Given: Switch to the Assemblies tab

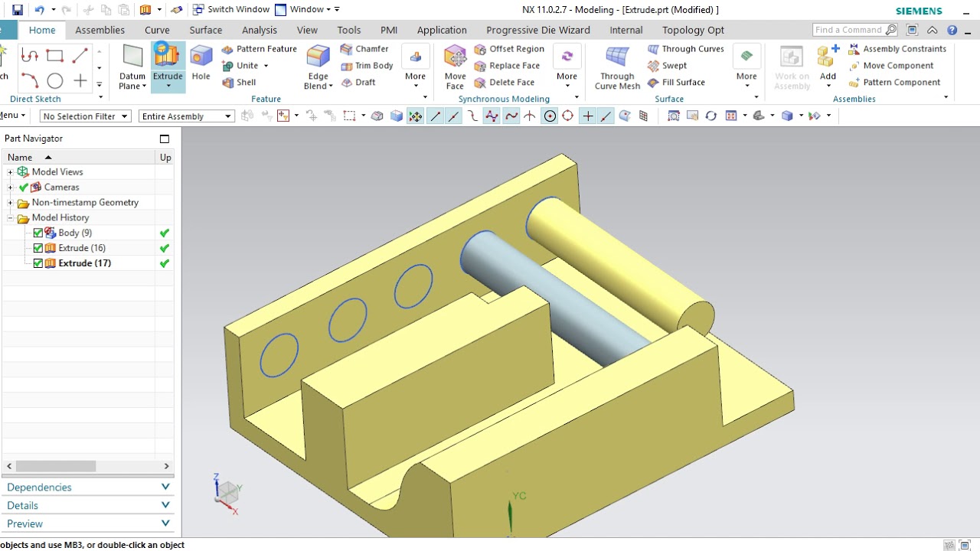Looking at the screenshot, I should (100, 30).
